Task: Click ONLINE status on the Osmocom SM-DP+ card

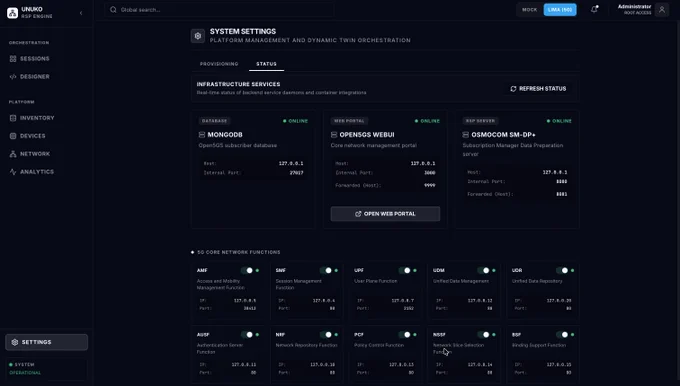Action: click(x=559, y=121)
